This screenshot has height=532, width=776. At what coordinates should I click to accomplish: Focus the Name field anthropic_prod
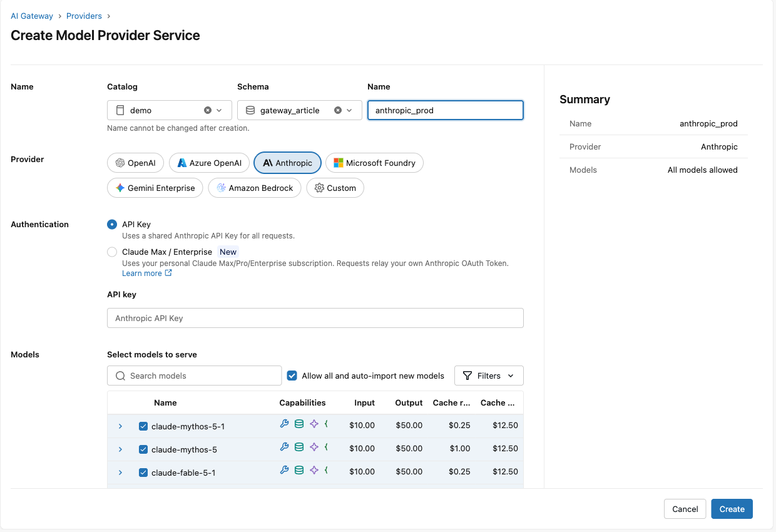coord(446,110)
